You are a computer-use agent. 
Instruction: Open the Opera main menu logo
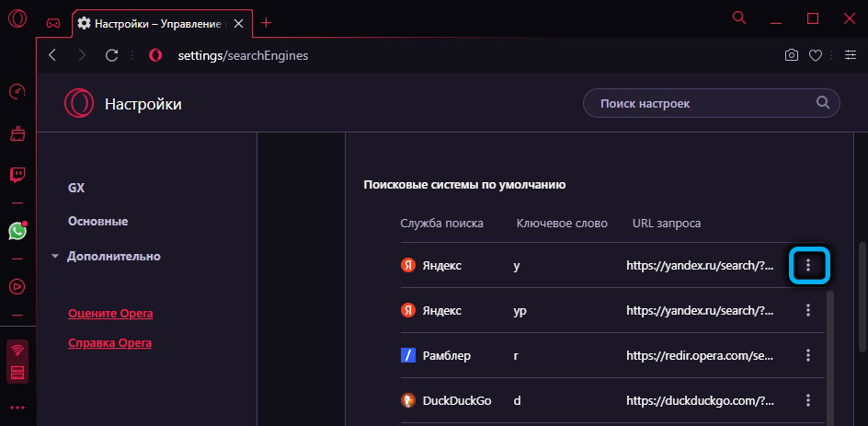pyautogui.click(x=17, y=19)
